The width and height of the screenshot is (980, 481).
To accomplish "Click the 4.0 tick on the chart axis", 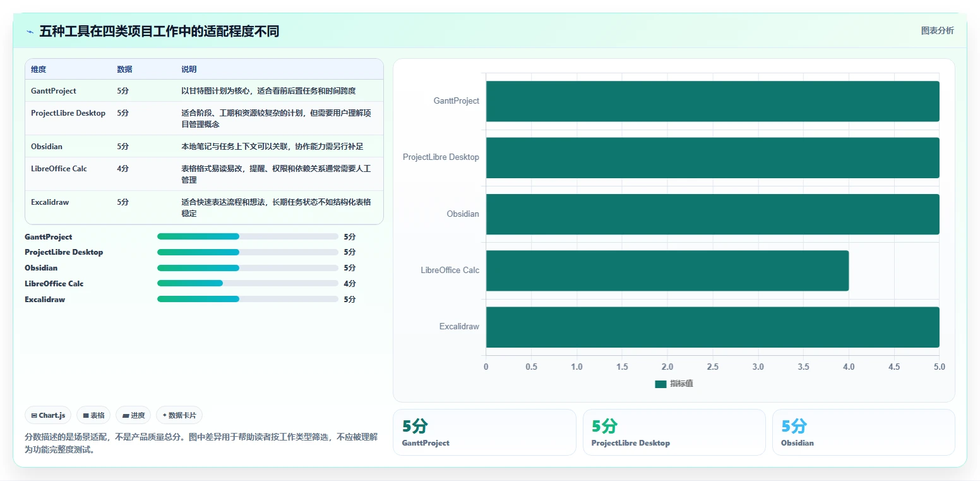I will [x=849, y=367].
